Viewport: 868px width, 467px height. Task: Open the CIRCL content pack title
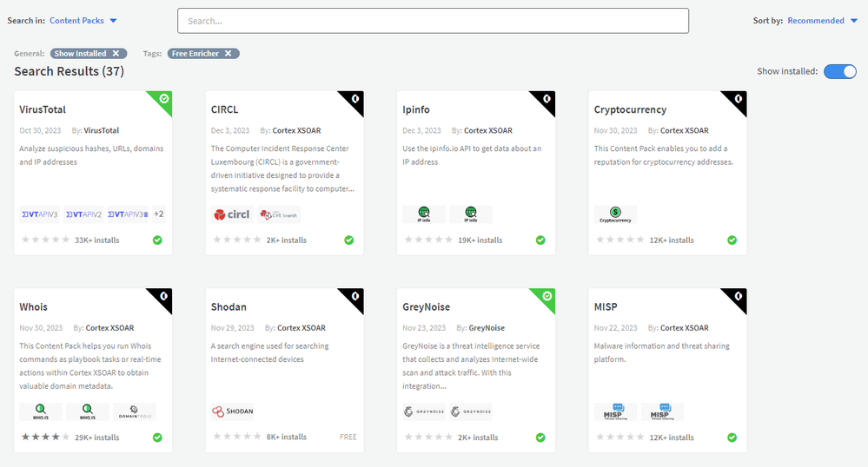click(x=224, y=110)
